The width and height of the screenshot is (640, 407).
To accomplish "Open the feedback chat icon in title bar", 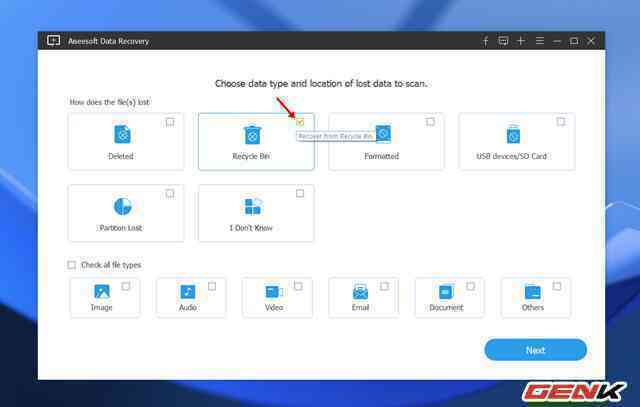I will coord(503,41).
